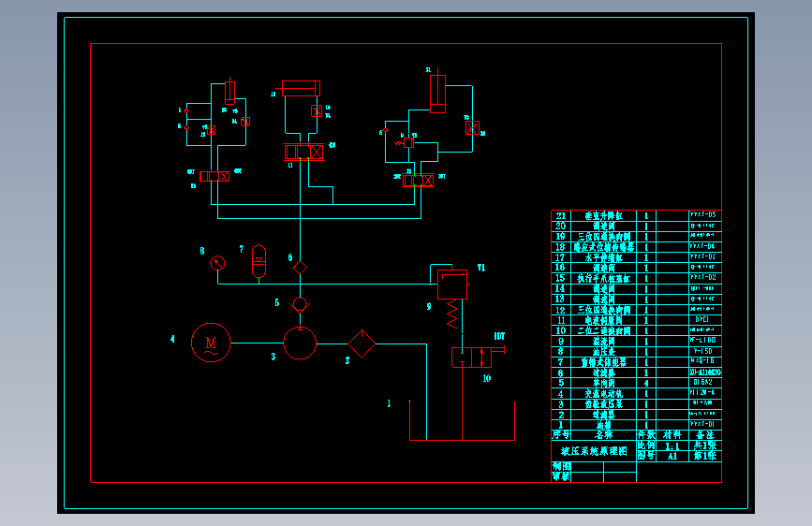The image size is (812, 526).
Task: Select the small gripper cylinder at top left
Action: (229, 94)
